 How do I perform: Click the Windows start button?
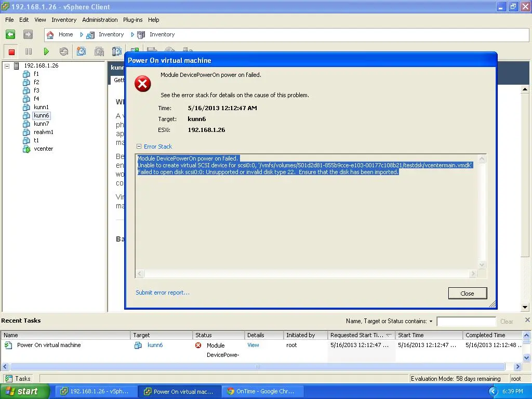[25, 392]
